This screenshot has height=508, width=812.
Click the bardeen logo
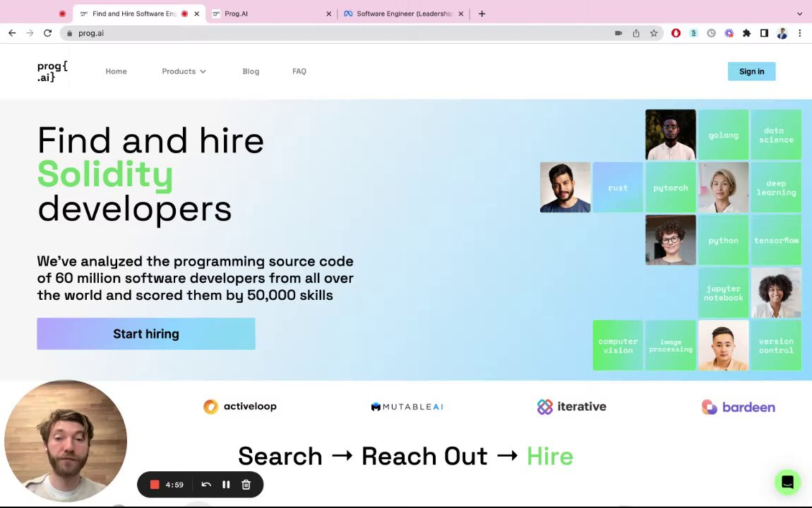[738, 407]
